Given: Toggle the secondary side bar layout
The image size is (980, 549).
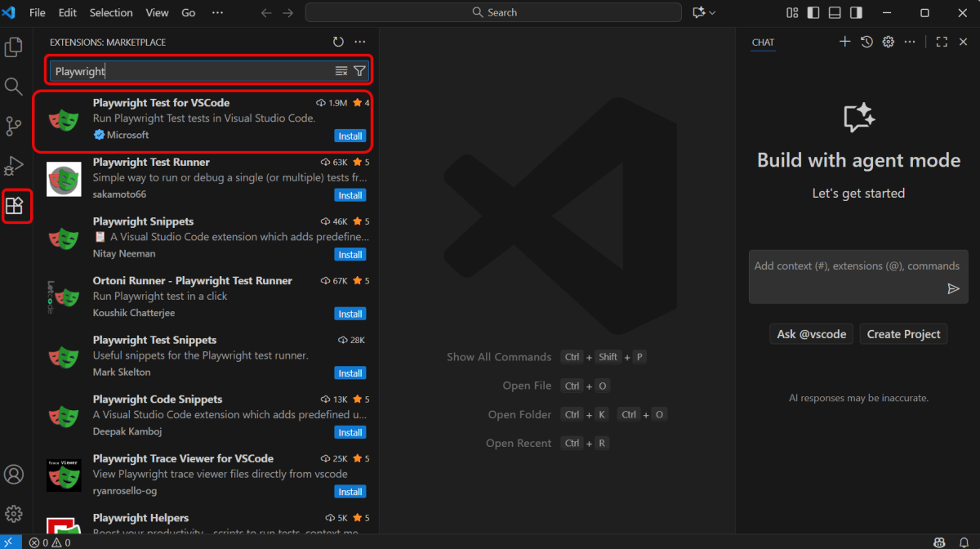Looking at the screenshot, I should click(x=856, y=13).
